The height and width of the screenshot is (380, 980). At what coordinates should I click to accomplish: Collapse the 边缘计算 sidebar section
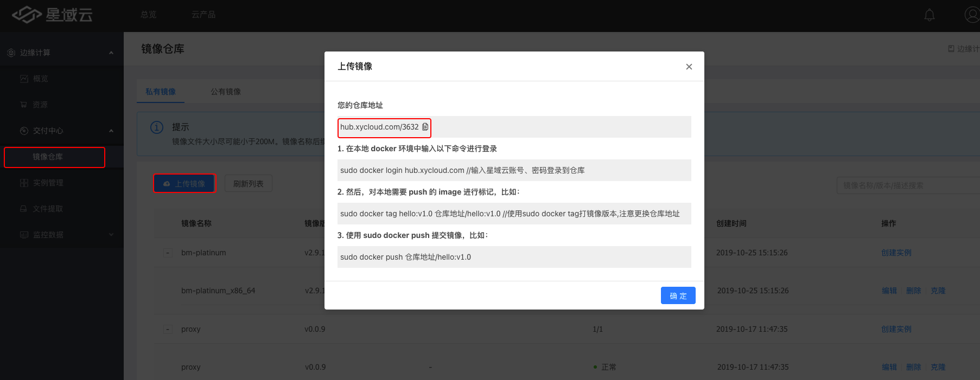111,53
